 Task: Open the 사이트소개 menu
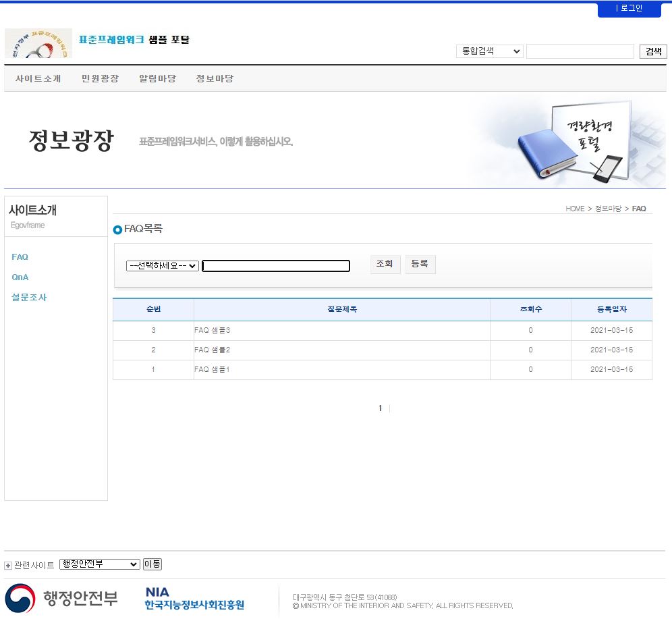click(x=38, y=78)
